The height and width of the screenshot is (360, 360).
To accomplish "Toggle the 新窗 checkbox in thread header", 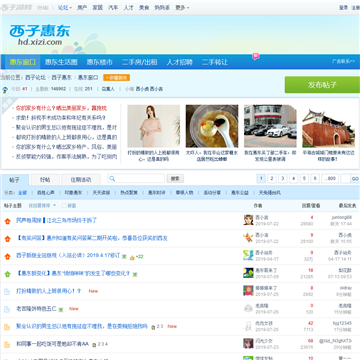I will tap(64, 206).
